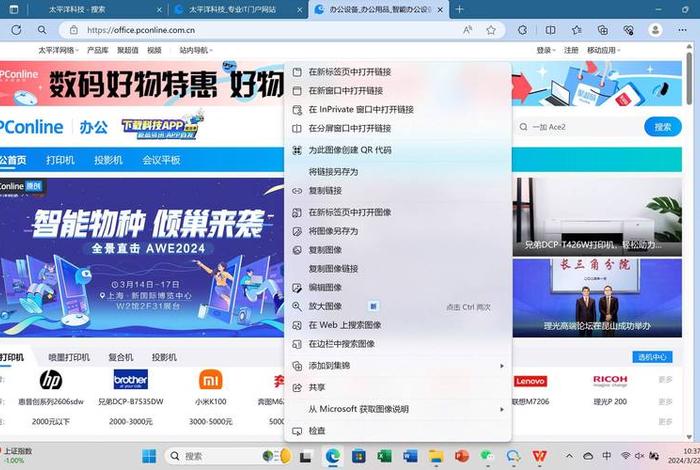
Task: Click the Chinese IME 中 indicator
Action: click(606, 456)
